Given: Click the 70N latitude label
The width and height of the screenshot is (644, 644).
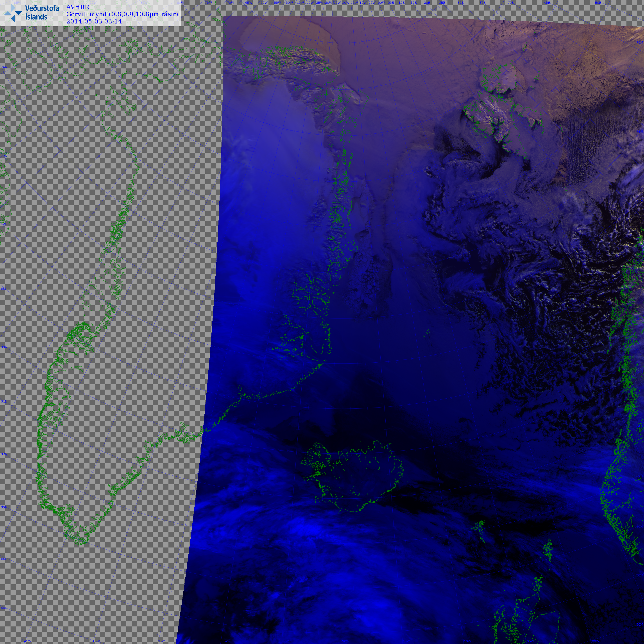Looking at the screenshot, I should point(4,224).
